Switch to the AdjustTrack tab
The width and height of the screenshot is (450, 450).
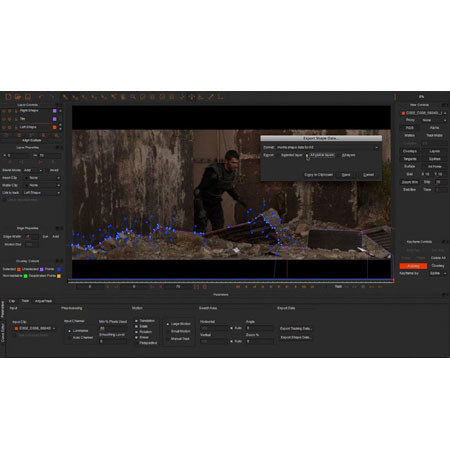point(44,301)
